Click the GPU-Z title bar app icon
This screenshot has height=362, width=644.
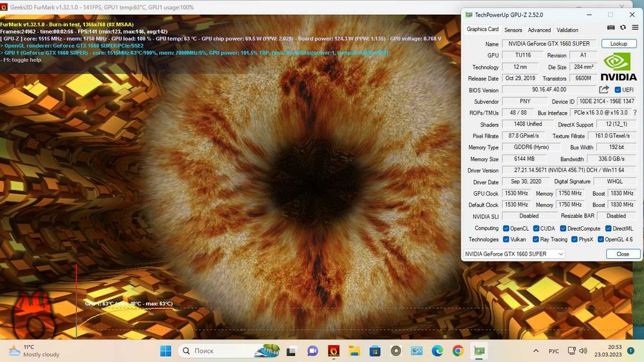point(469,15)
